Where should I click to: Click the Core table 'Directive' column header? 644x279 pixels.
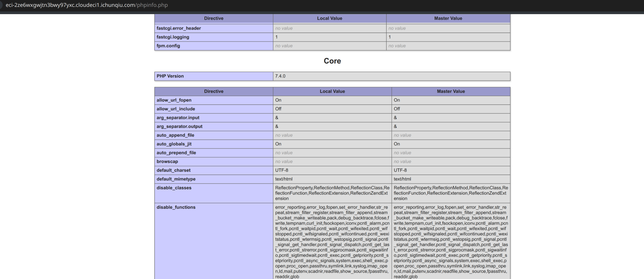click(214, 91)
